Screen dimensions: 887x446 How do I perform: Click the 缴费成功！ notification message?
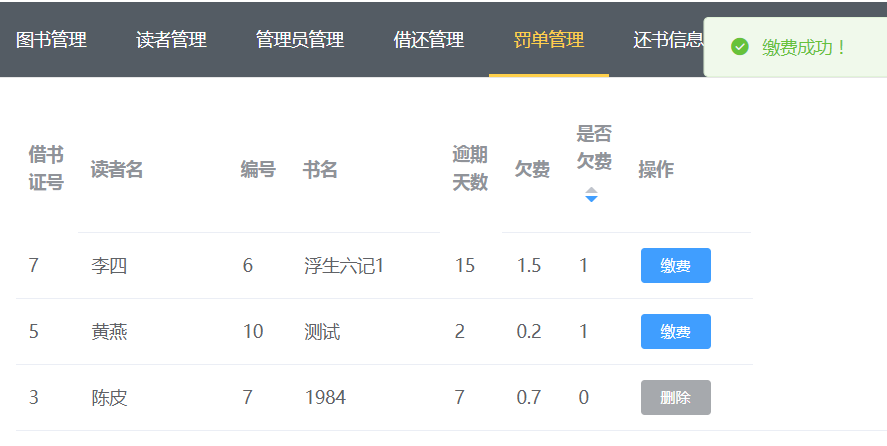click(x=804, y=47)
